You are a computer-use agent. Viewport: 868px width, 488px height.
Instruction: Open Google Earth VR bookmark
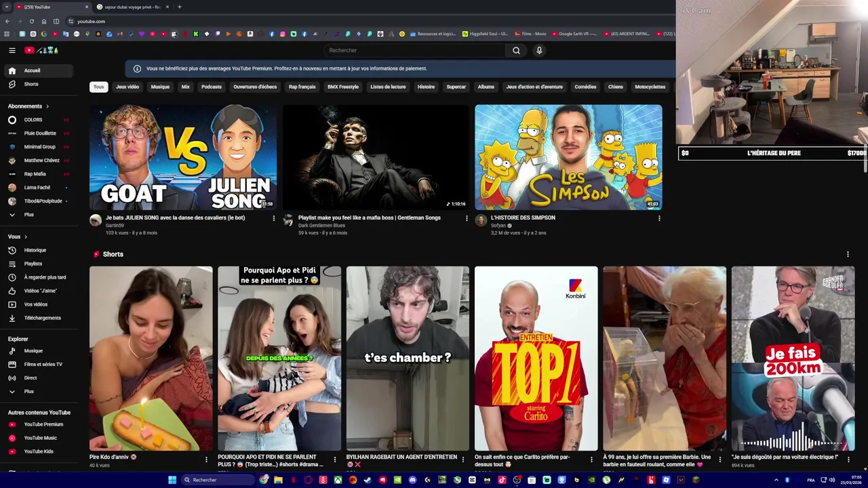coord(574,34)
